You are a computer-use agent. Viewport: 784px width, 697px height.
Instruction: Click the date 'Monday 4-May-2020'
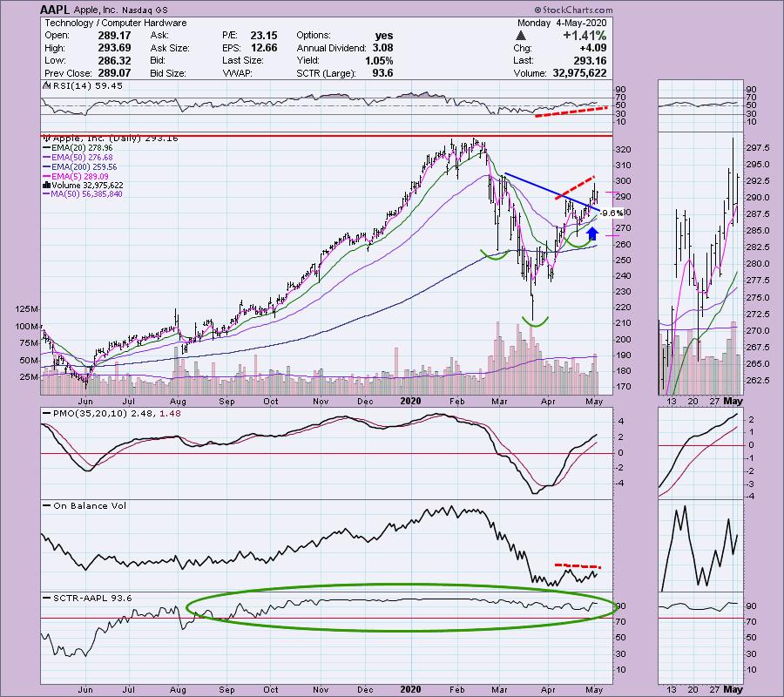point(562,23)
